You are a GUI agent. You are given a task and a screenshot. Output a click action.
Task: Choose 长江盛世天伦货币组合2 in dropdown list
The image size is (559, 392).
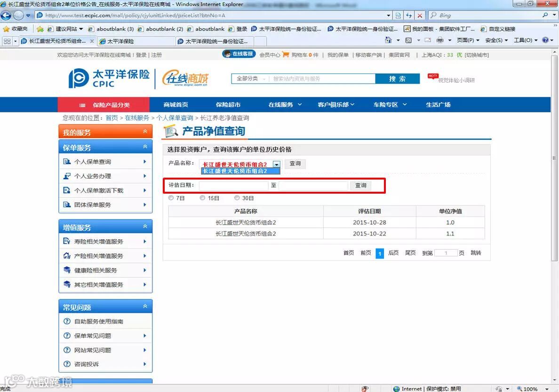pyautogui.click(x=240, y=171)
